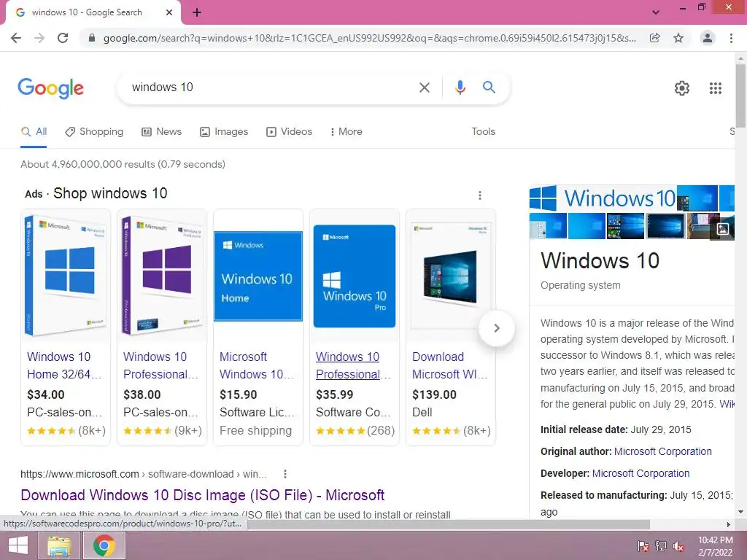Bookmark this page with star icon

coord(678,38)
